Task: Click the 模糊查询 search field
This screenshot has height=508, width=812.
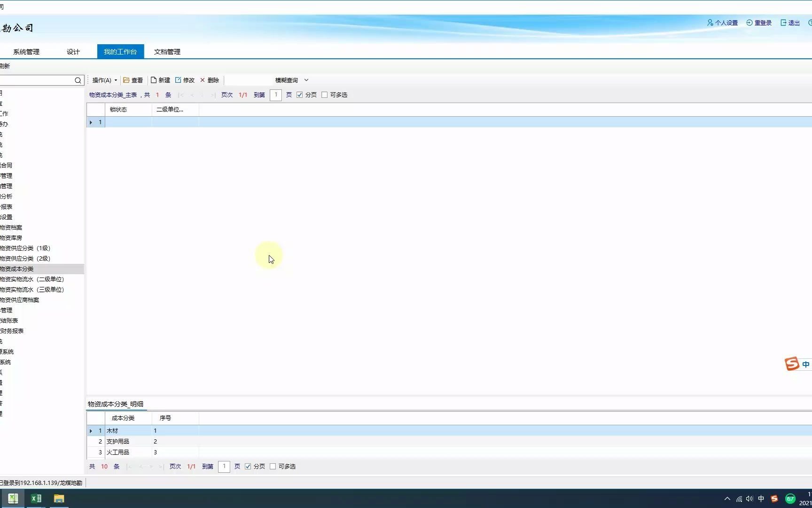Action: (249, 80)
